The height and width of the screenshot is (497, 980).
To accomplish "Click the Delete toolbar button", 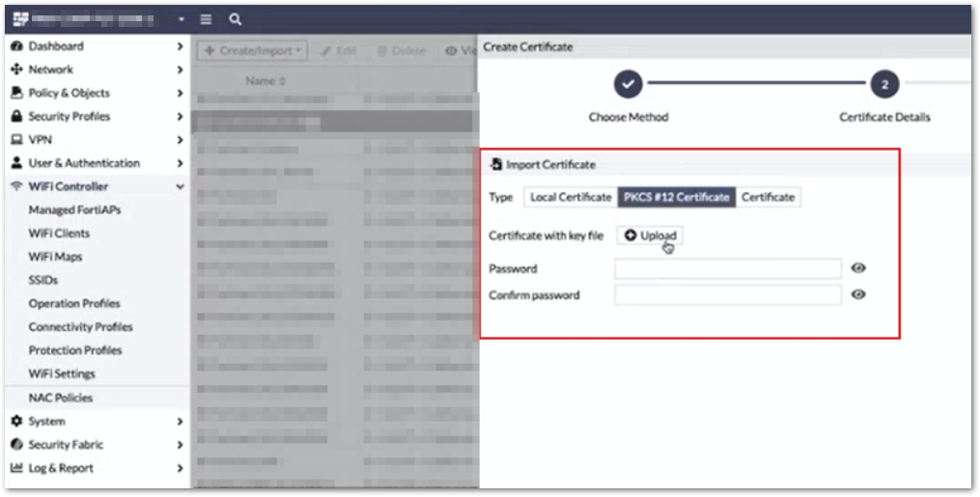I will click(x=402, y=51).
